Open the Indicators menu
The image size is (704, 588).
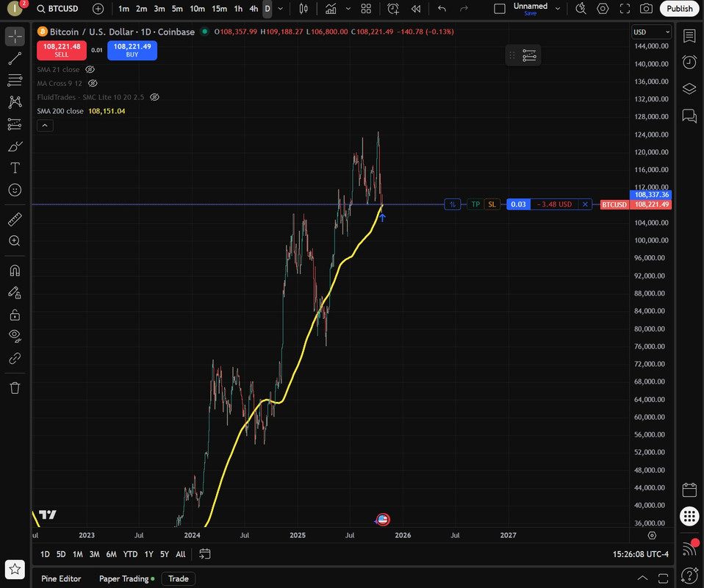point(331,9)
